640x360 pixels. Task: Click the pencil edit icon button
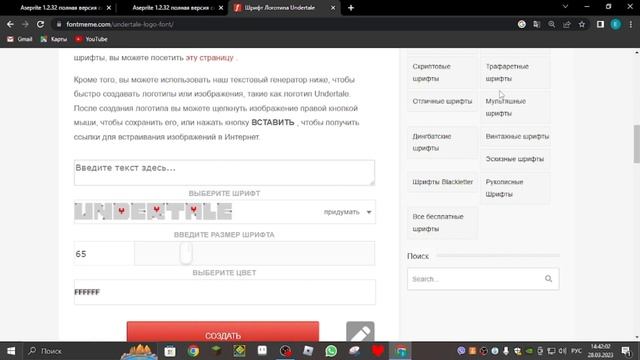[x=360, y=332]
